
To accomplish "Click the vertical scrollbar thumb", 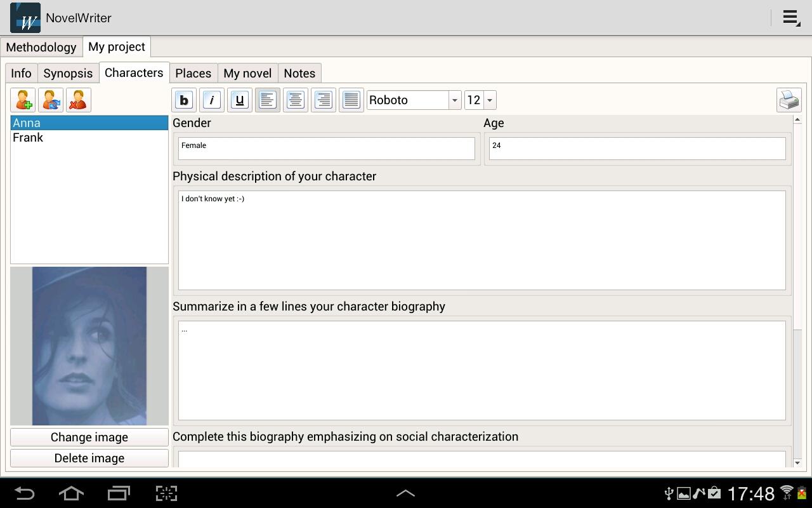I will click(797, 227).
